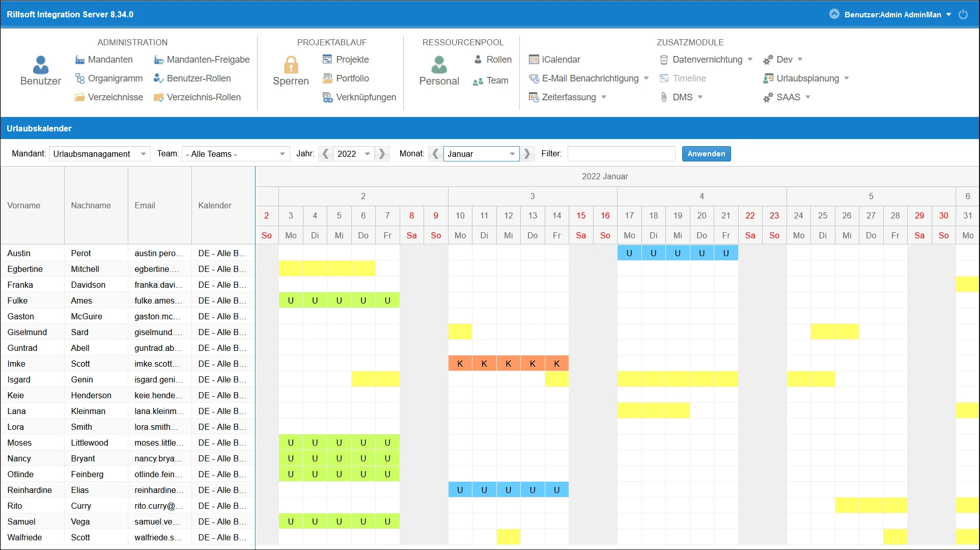Open the Projekte menu link

pyautogui.click(x=352, y=60)
